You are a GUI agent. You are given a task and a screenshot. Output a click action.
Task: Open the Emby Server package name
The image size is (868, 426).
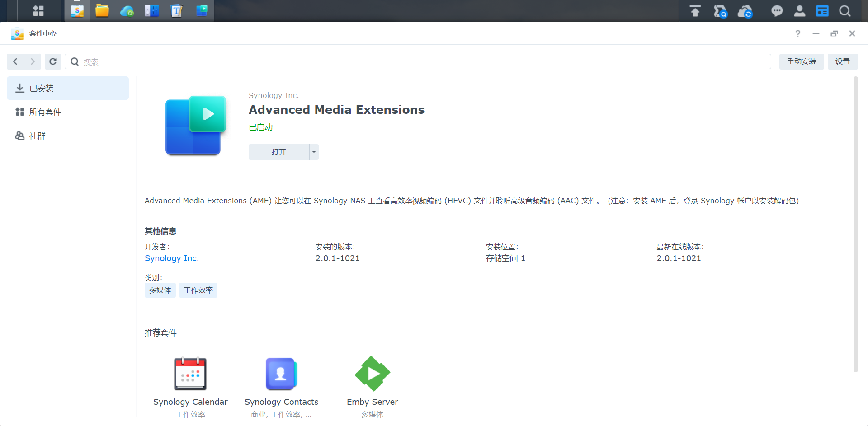pyautogui.click(x=373, y=402)
